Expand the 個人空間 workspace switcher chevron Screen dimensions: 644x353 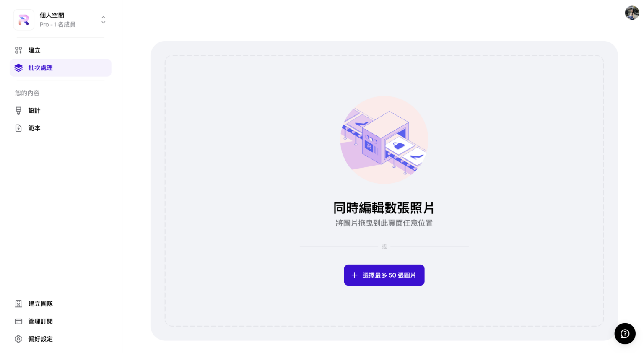[103, 20]
